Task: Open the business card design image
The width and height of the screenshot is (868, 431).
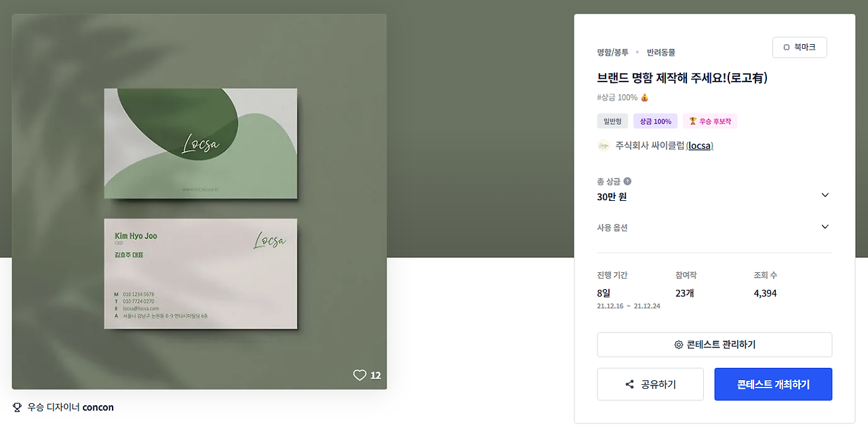Action: click(199, 202)
